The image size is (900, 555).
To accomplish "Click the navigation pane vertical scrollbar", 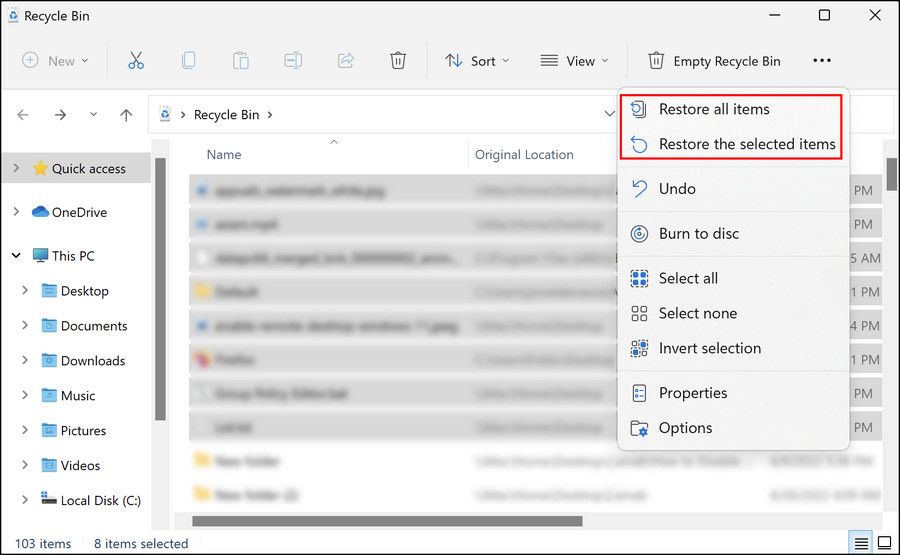I will (x=160, y=289).
